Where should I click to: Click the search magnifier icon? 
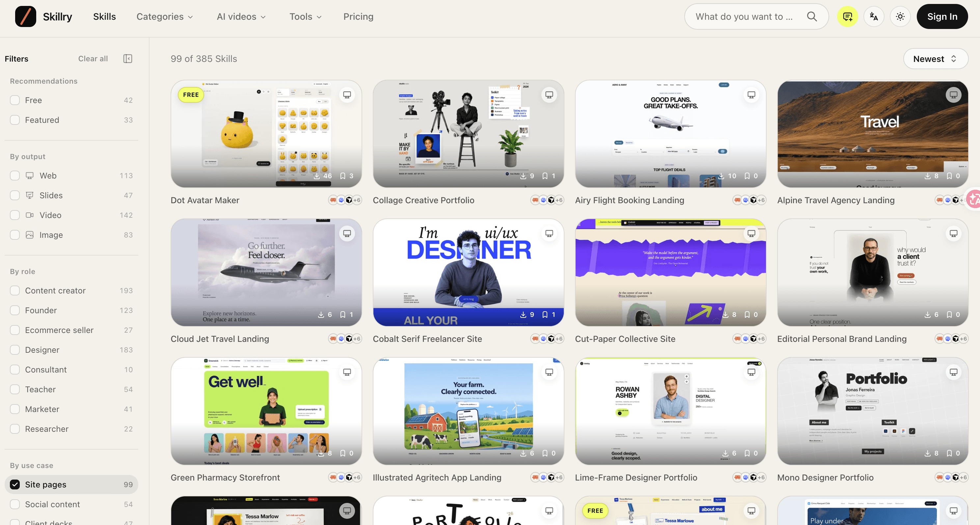pos(812,16)
